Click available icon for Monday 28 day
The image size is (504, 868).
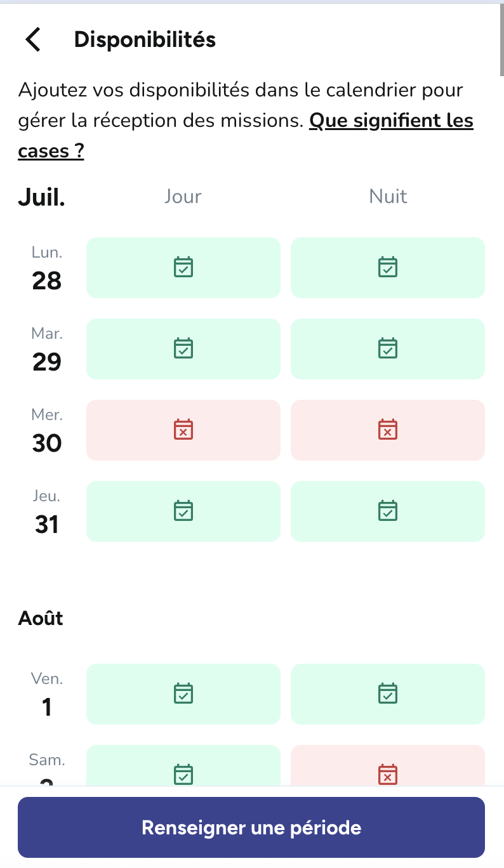click(183, 267)
